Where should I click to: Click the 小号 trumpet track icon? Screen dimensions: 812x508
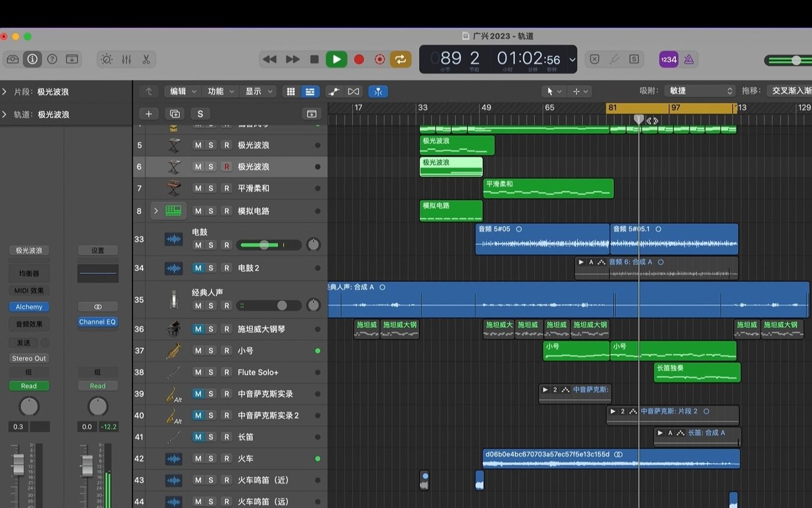(x=173, y=351)
